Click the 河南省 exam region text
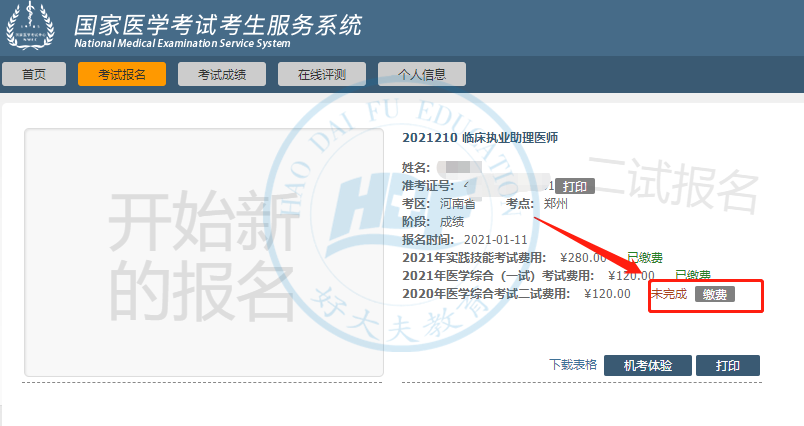 (x=457, y=204)
